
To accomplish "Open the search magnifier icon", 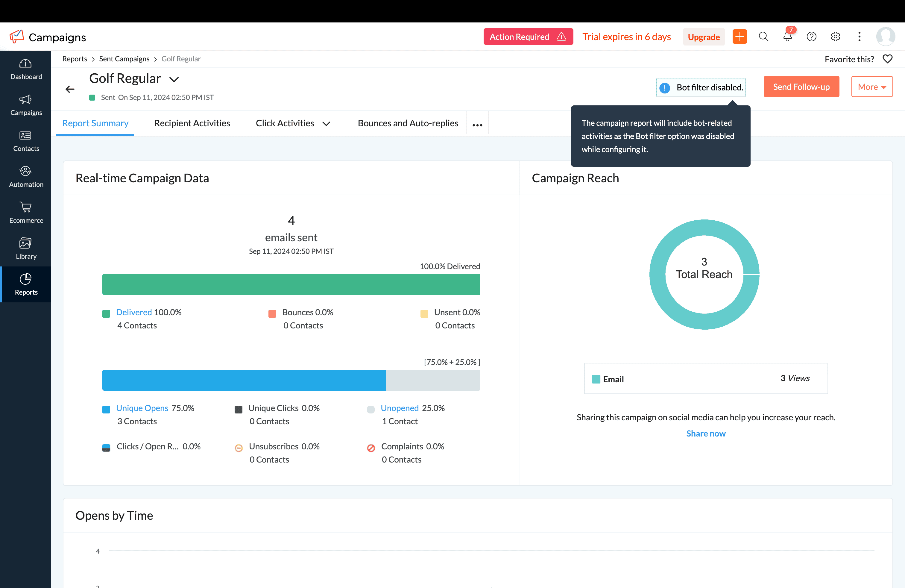I will click(763, 37).
